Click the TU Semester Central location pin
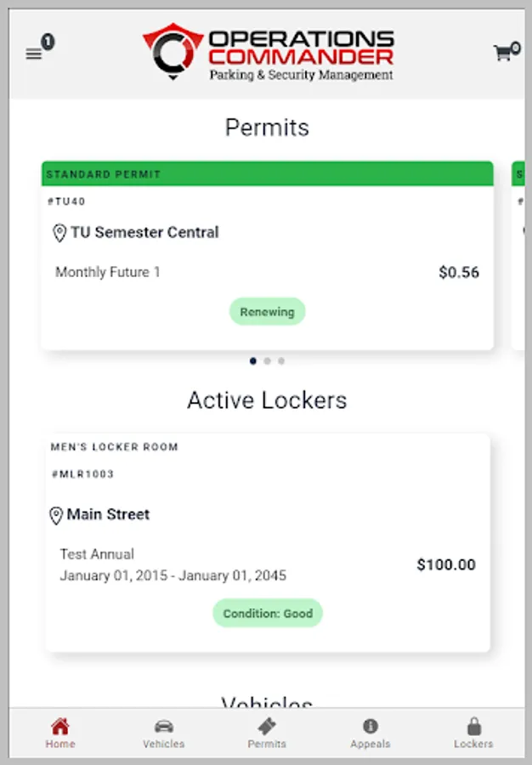This screenshot has width=532, height=765. point(59,233)
